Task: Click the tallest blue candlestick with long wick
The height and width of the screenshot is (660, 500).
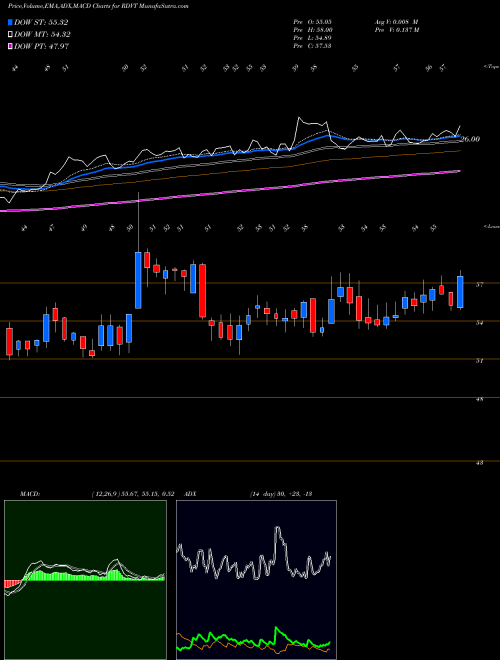Action: (138, 280)
